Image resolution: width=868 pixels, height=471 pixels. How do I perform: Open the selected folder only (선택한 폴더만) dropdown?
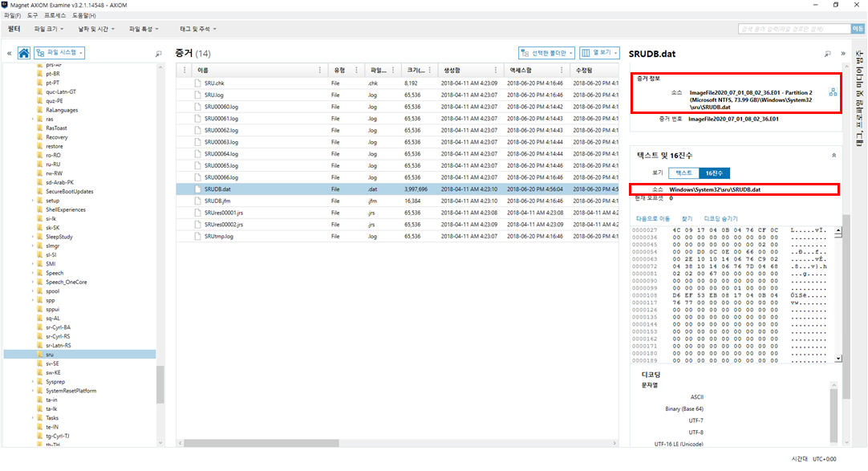pos(546,53)
